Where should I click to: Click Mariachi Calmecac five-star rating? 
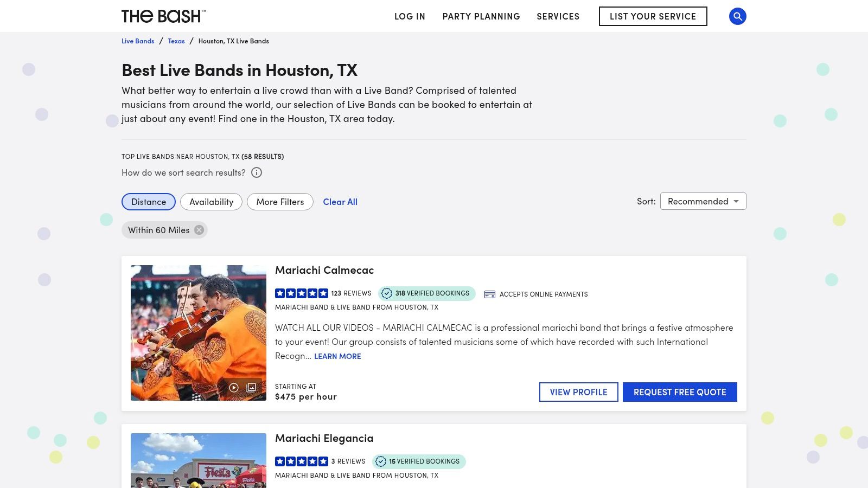[x=301, y=293]
